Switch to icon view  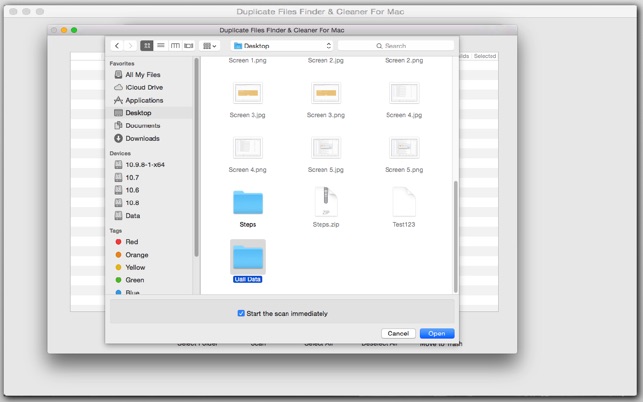coord(147,46)
